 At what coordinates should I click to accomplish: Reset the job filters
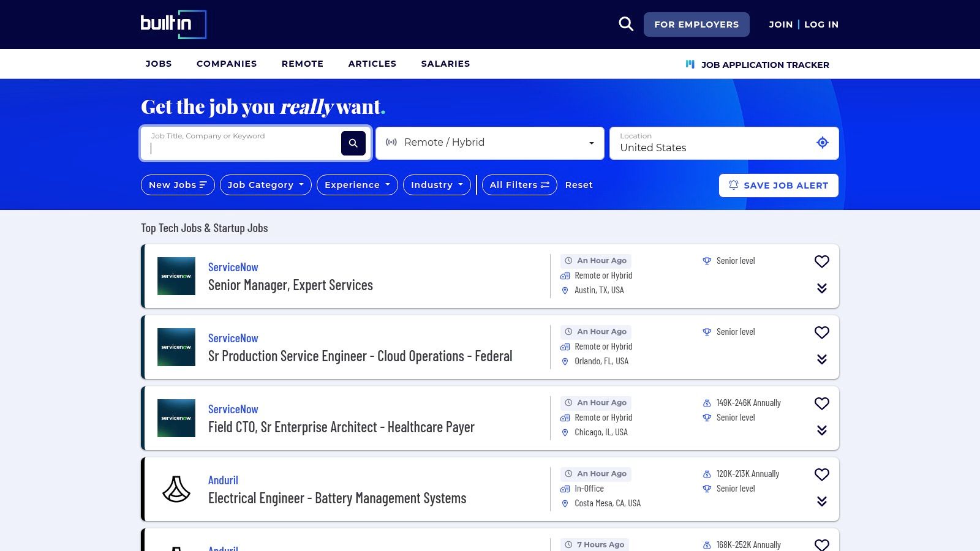[x=579, y=185]
